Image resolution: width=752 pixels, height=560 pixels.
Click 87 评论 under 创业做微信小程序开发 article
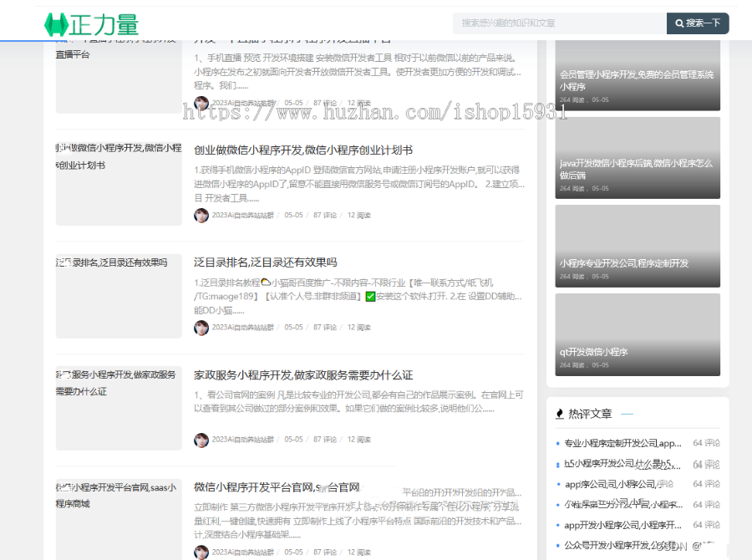pos(325,216)
